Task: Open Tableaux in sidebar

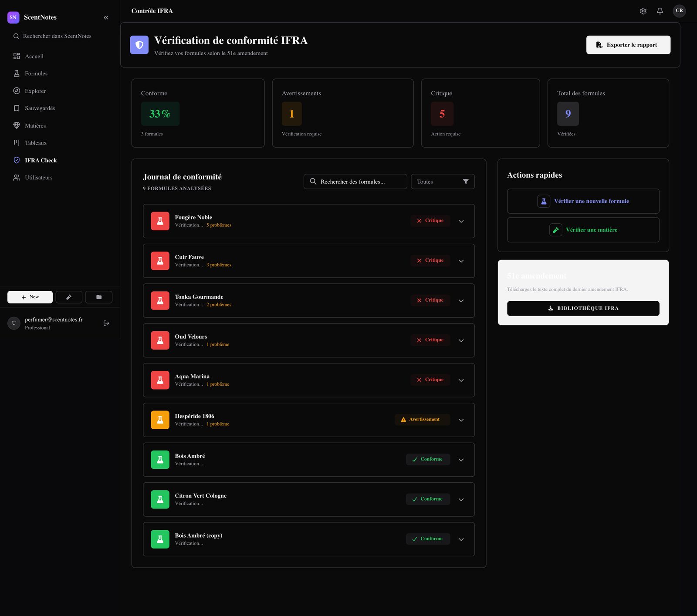Action: (x=60, y=143)
